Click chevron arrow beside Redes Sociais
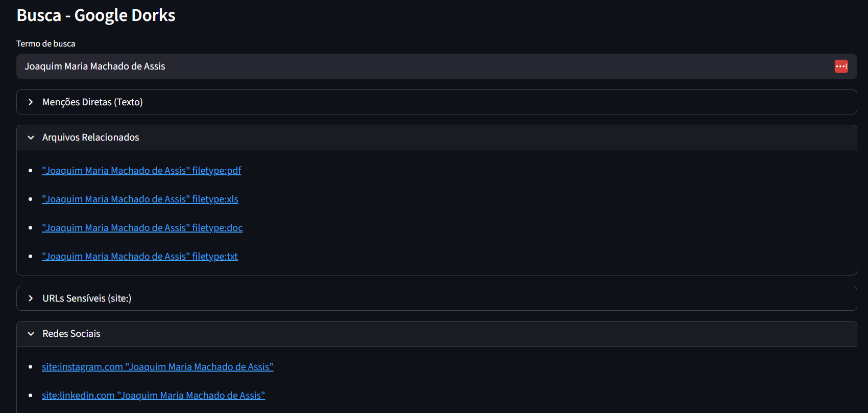The width and height of the screenshot is (868, 413). 31,334
